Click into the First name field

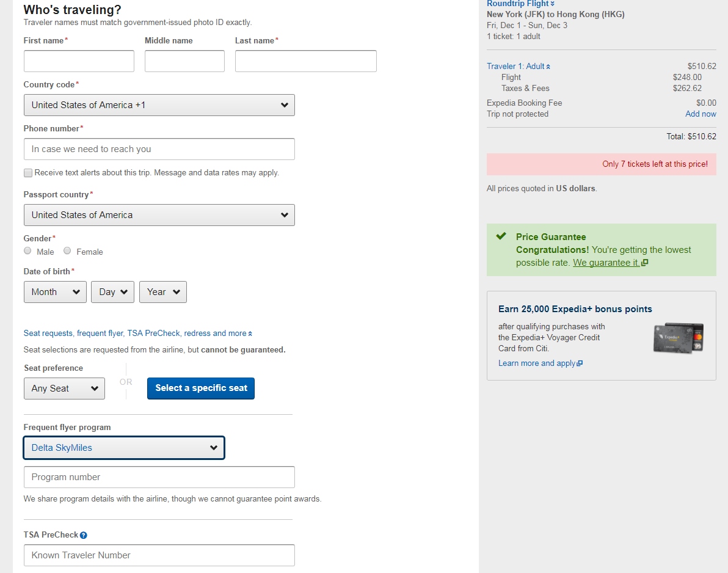point(79,61)
